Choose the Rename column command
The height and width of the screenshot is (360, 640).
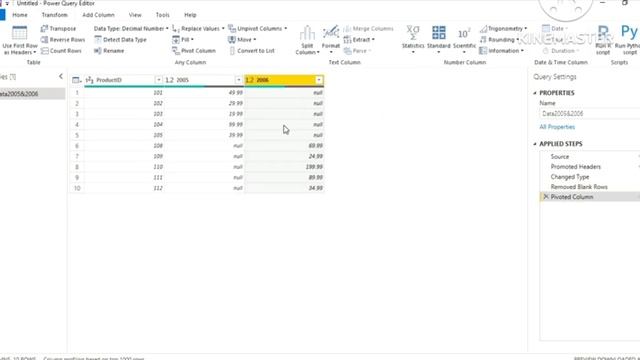point(109,51)
